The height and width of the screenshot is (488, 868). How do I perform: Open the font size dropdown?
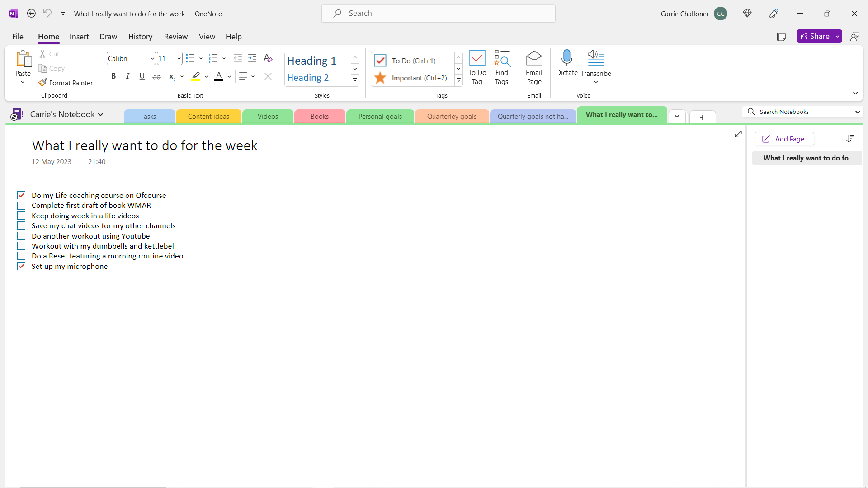tap(179, 58)
